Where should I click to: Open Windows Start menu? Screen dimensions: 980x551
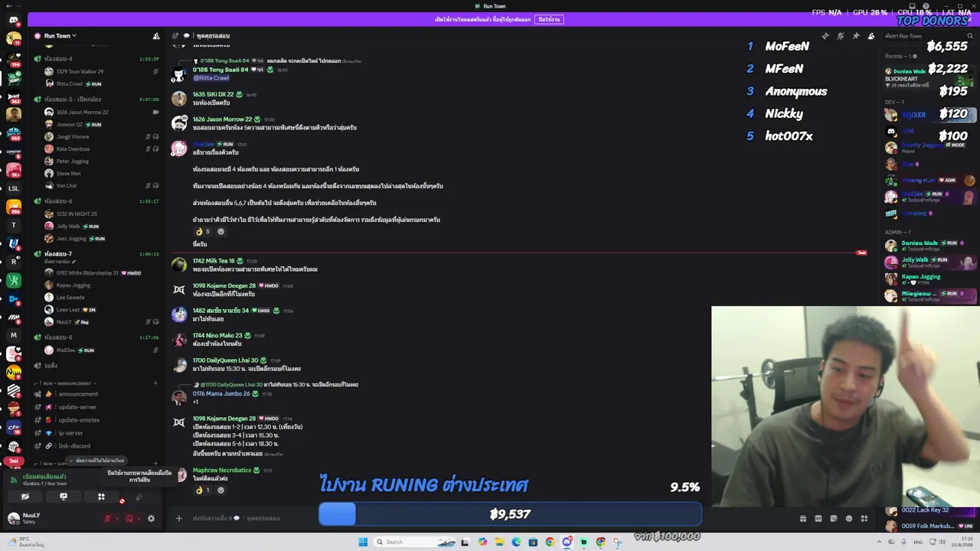pos(363,542)
